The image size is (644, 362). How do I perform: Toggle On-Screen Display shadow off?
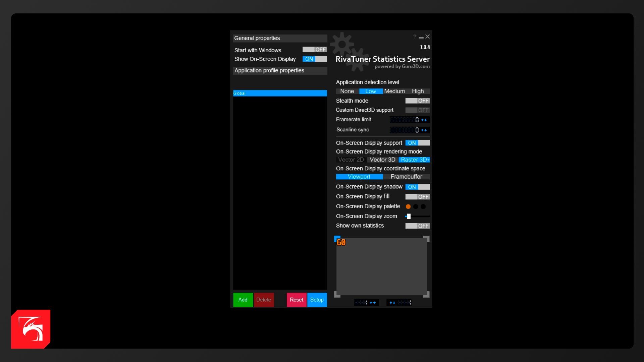tap(417, 187)
